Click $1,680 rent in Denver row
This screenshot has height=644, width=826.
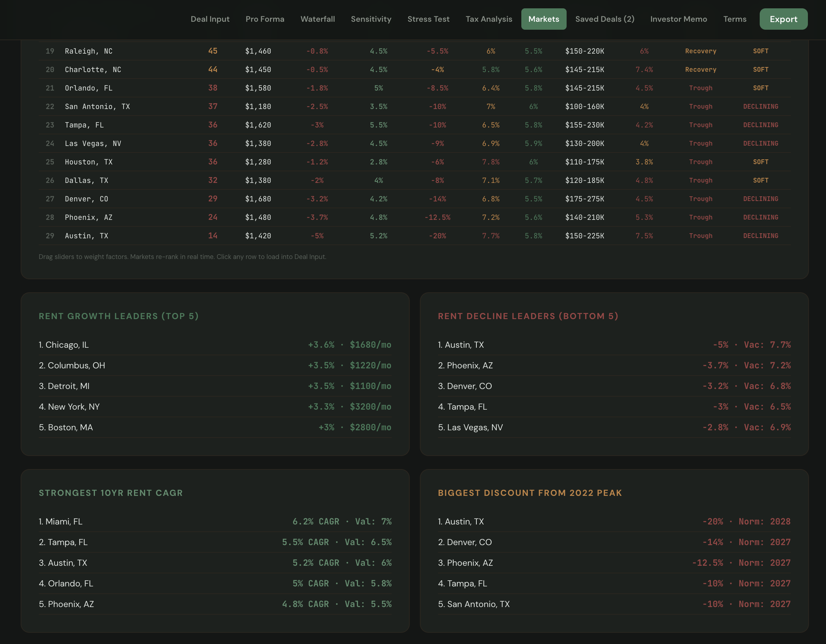tap(258, 199)
